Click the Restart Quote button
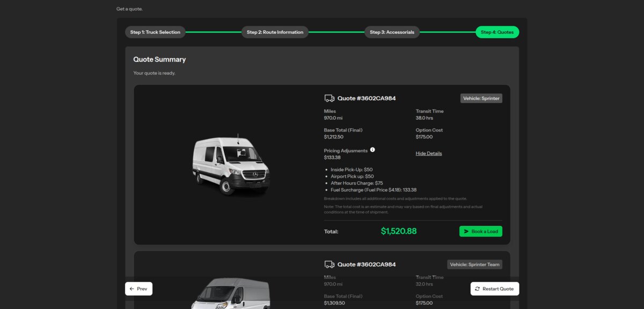The width and height of the screenshot is (644, 309). tap(495, 289)
